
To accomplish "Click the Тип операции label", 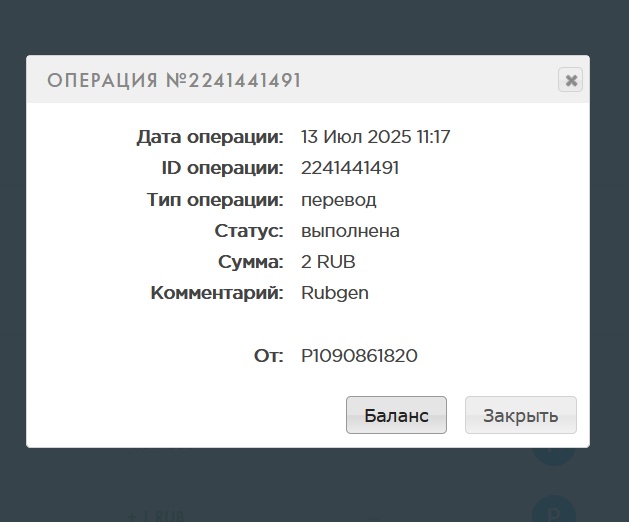I will 215,200.
